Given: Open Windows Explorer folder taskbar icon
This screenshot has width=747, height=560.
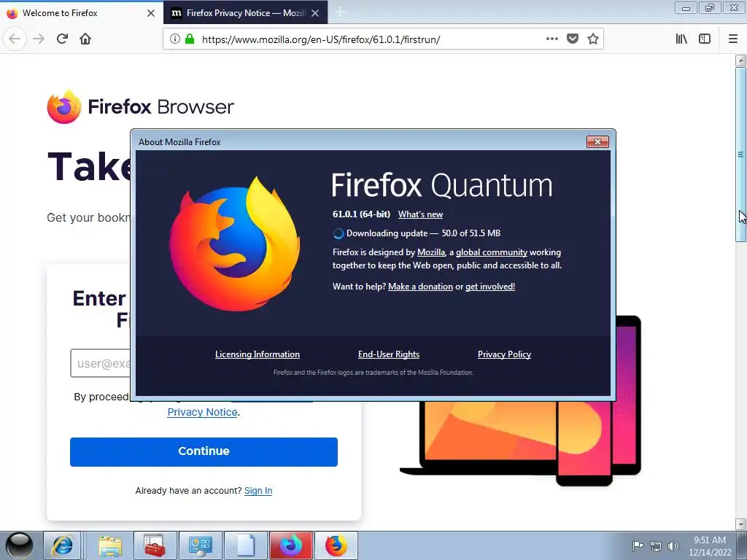Looking at the screenshot, I should (x=111, y=545).
